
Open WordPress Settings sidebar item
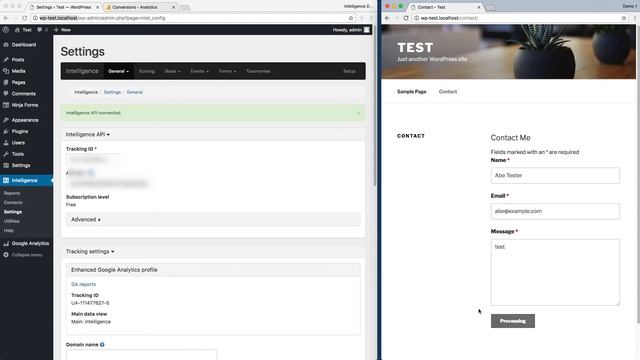21,165
